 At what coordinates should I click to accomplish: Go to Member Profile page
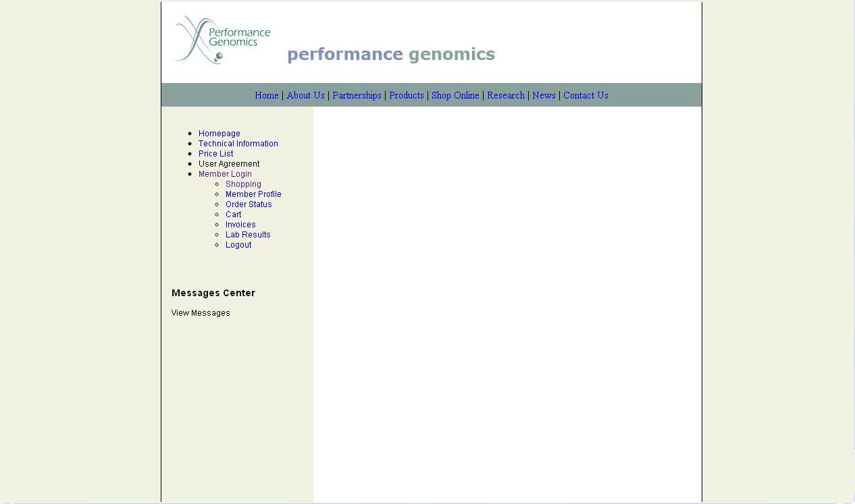point(253,194)
